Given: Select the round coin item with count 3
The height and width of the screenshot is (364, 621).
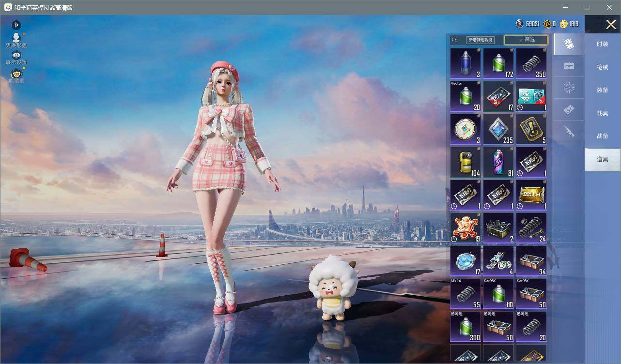Looking at the screenshot, I should (x=466, y=129).
